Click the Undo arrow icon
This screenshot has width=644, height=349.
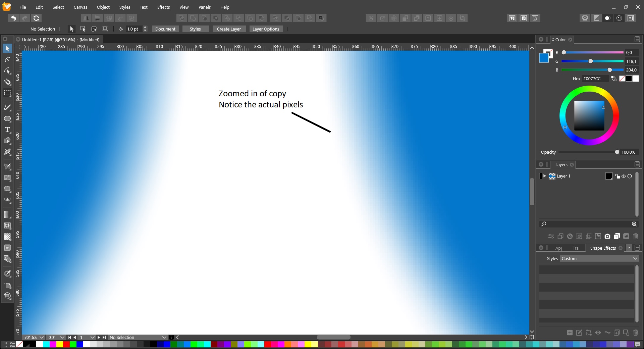tap(13, 18)
